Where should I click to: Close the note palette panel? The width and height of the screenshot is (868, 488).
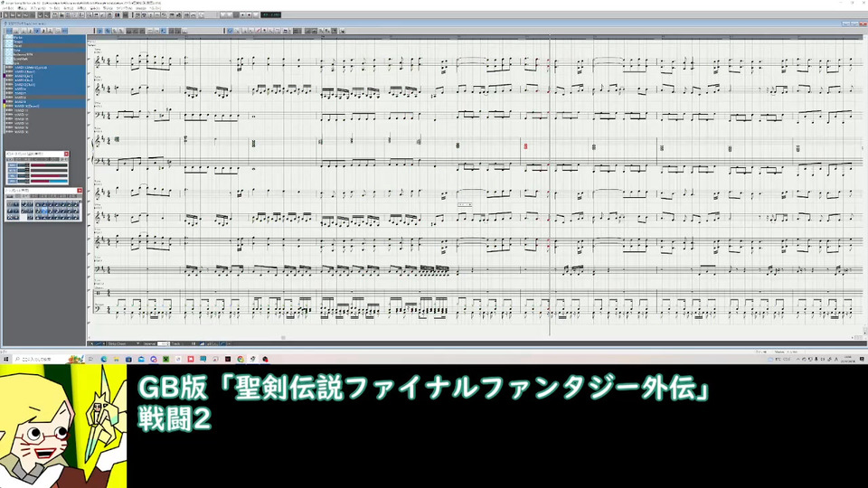(x=80, y=191)
